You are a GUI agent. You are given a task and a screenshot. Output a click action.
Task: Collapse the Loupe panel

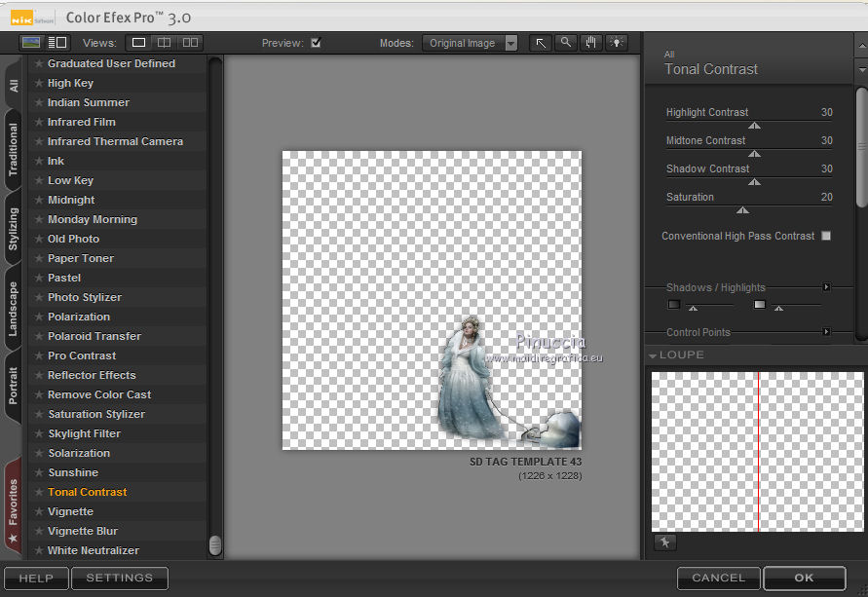(x=653, y=355)
